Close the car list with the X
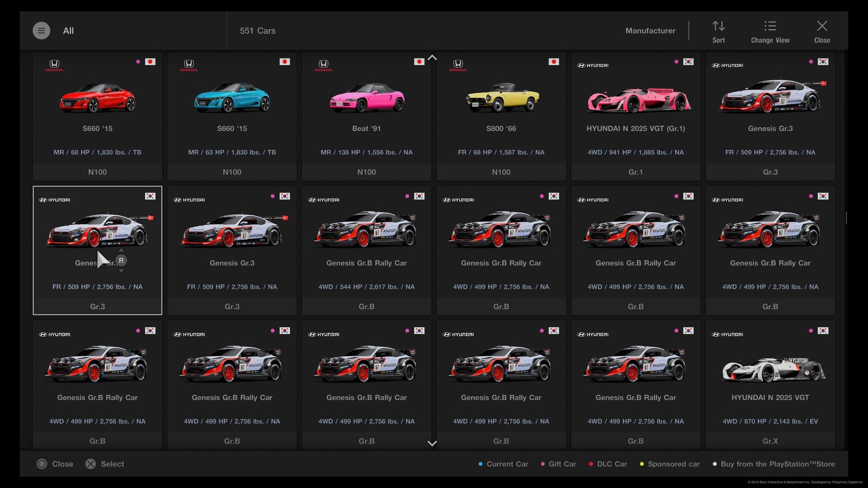Viewport: 868px width, 488px height. tap(822, 26)
